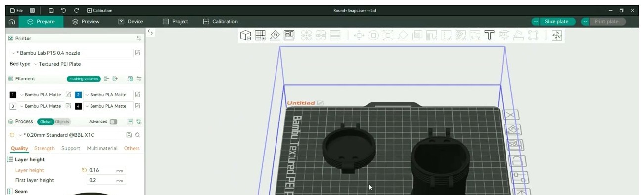Select the Rotate tool in viewport toolbar

[x=373, y=35]
